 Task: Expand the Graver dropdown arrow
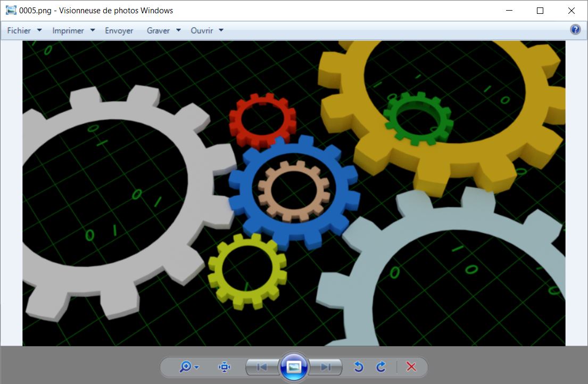pyautogui.click(x=178, y=30)
